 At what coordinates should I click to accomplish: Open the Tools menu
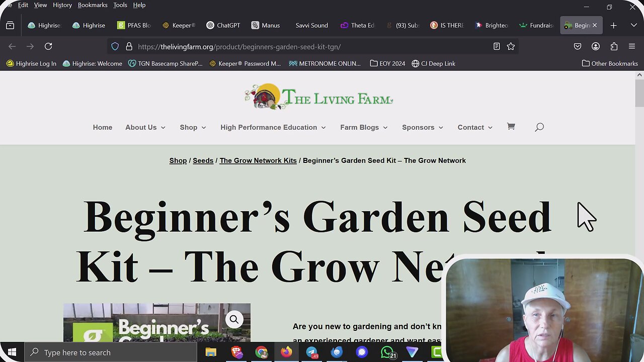(x=120, y=5)
